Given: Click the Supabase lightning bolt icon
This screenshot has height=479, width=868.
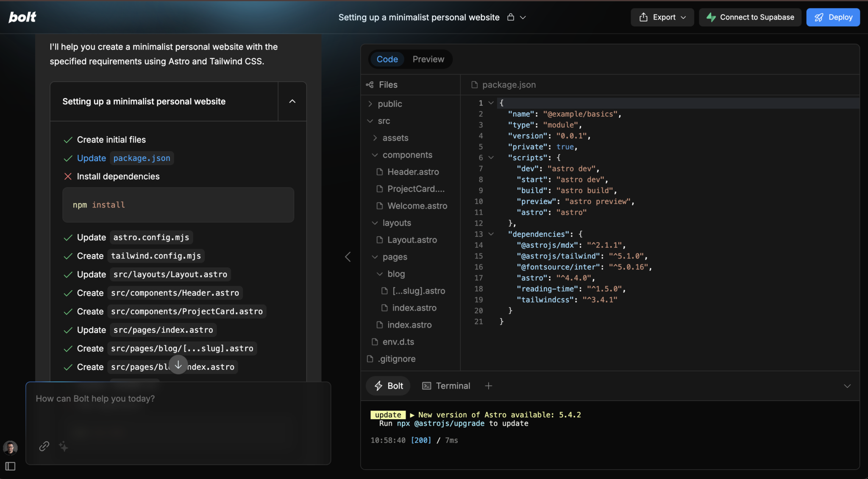Looking at the screenshot, I should [712, 17].
